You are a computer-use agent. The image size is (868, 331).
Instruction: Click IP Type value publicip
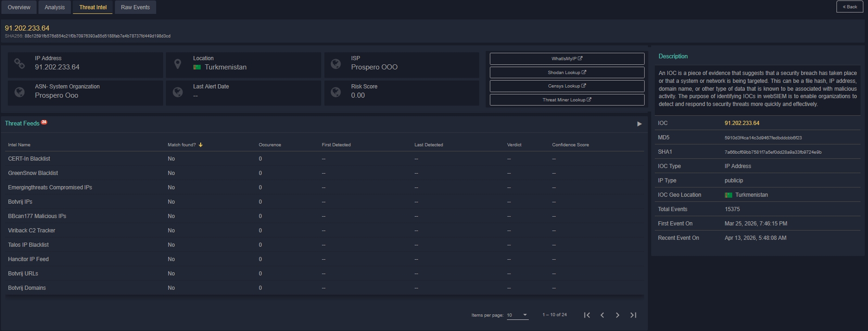tap(734, 181)
